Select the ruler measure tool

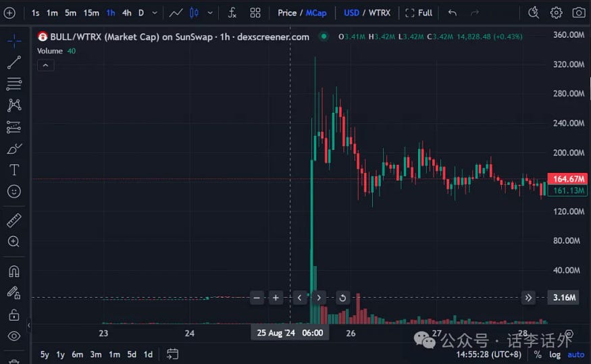coord(14,220)
